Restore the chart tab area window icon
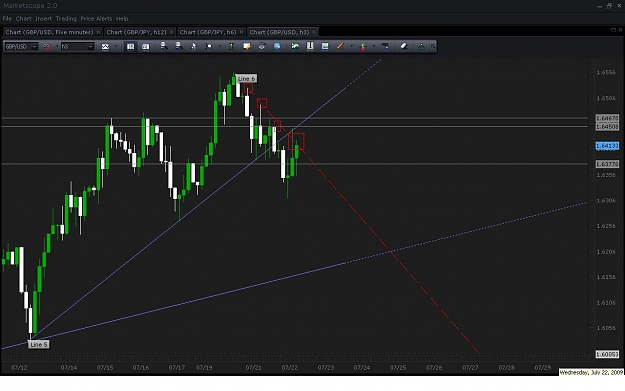This screenshot has width=625, height=391. (x=613, y=30)
